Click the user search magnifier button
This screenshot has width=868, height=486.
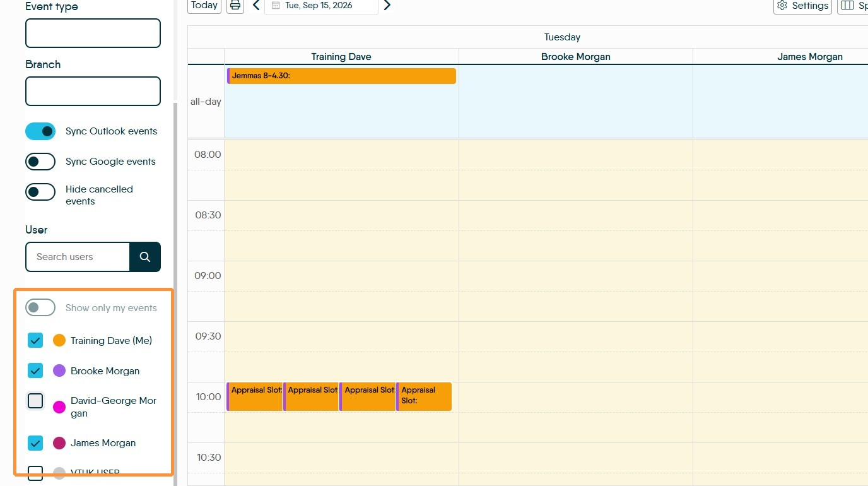tap(145, 257)
